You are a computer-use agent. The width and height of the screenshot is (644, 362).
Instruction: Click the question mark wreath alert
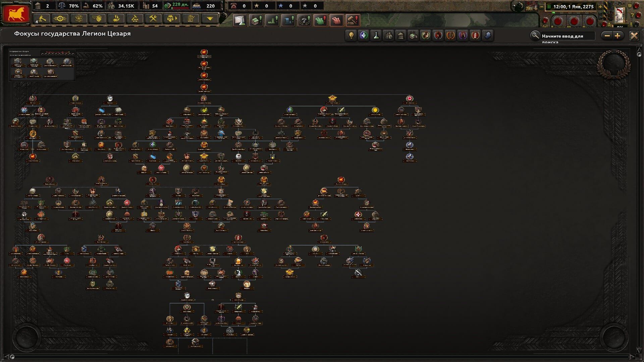[304, 20]
